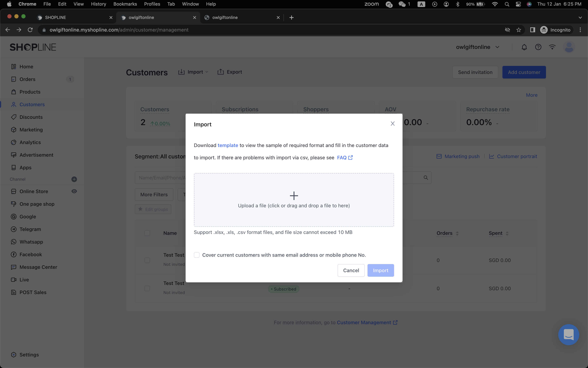Click More link in stats panel
Viewport: 588px width, 368px height.
pyautogui.click(x=532, y=95)
